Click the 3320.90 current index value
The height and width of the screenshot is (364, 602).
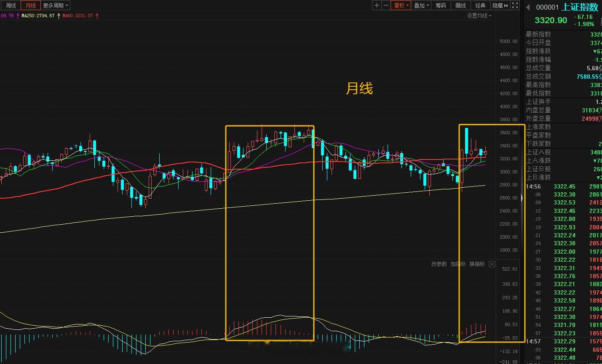pos(551,20)
